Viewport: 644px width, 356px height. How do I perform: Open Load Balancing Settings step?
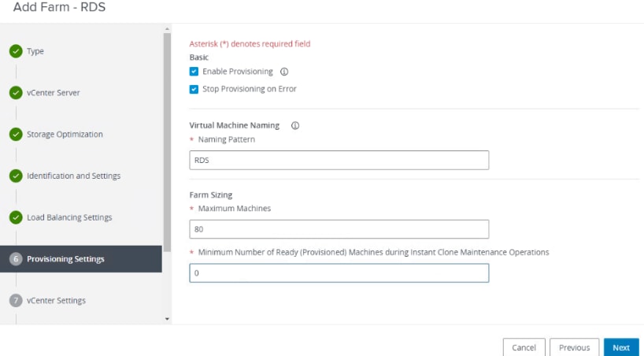[69, 217]
